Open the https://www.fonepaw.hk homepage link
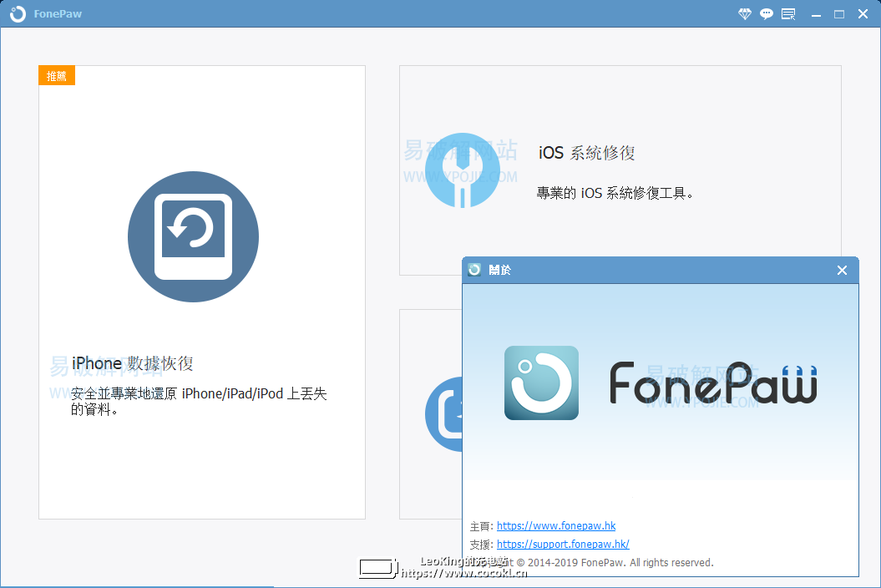Screen dimensions: 881x588 coord(556,526)
